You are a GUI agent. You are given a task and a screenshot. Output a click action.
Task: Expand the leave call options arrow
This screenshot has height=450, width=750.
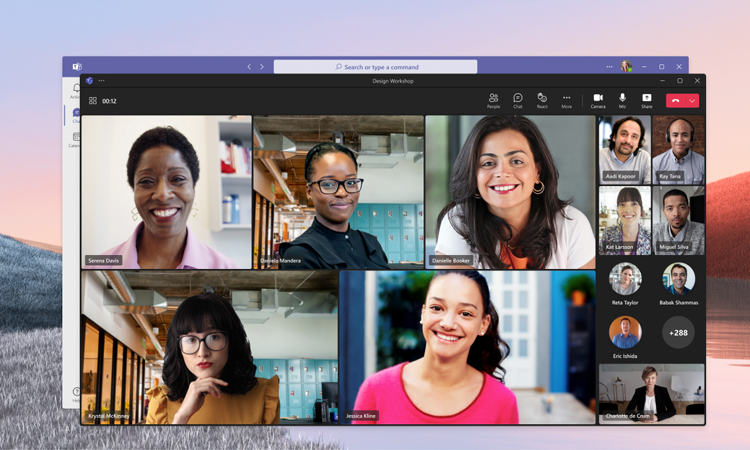coord(692,101)
